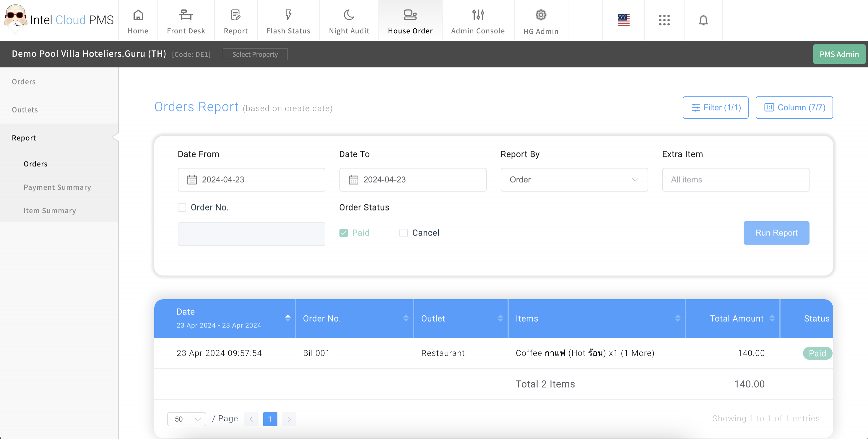This screenshot has width=868, height=439.
Task: Select Item Summary in sidebar
Action: click(x=50, y=211)
